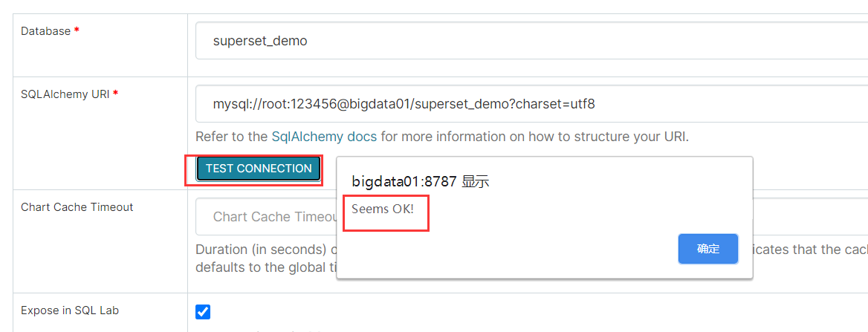Click the Expose in SQL Lab label
Screen dimensions: 868x332
click(x=70, y=311)
